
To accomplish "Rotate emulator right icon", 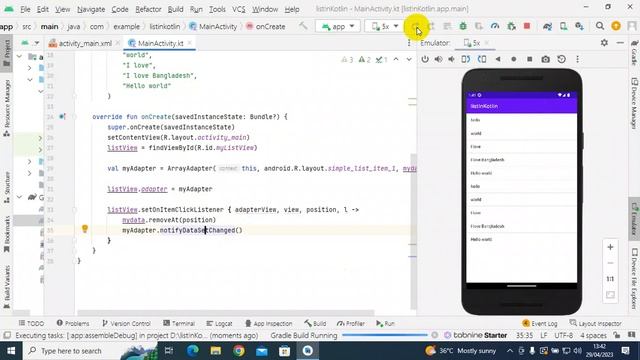I will pos(482,59).
